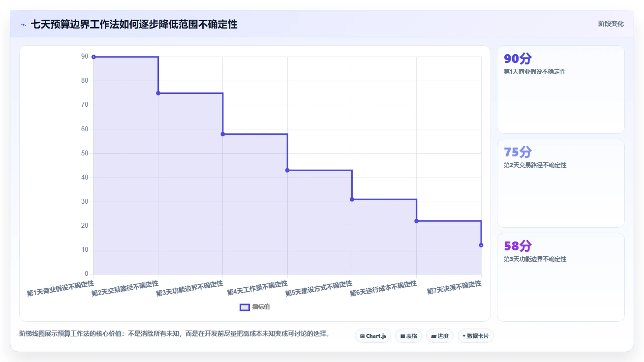This screenshot has height=362, width=644.
Task: Open the 75分 data card
Action: click(561, 183)
